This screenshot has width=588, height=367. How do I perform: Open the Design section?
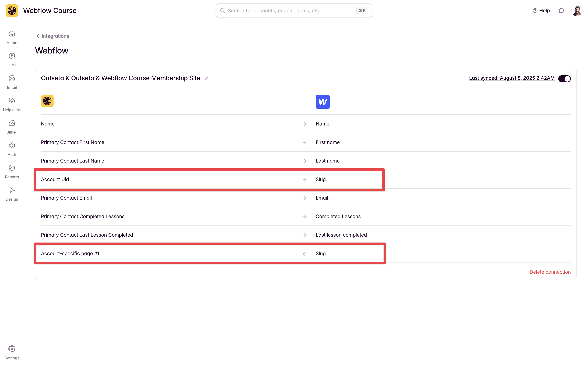click(12, 194)
